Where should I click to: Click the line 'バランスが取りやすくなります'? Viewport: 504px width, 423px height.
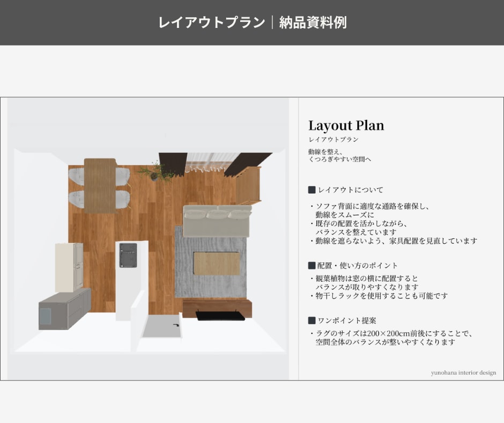367,287
